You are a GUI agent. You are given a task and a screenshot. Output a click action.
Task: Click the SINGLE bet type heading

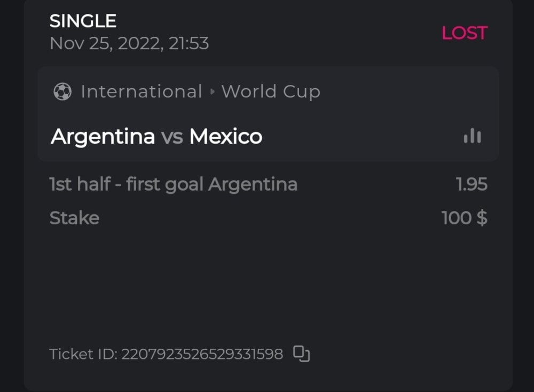83,21
